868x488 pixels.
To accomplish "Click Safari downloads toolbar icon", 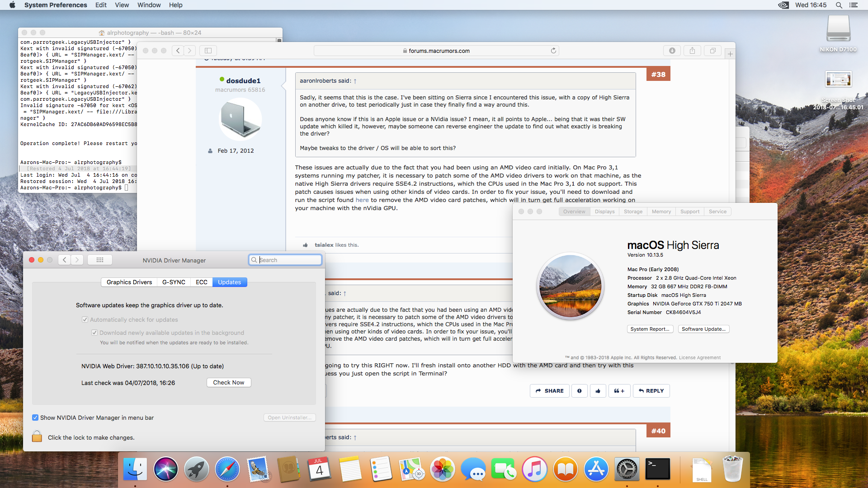I will (672, 51).
